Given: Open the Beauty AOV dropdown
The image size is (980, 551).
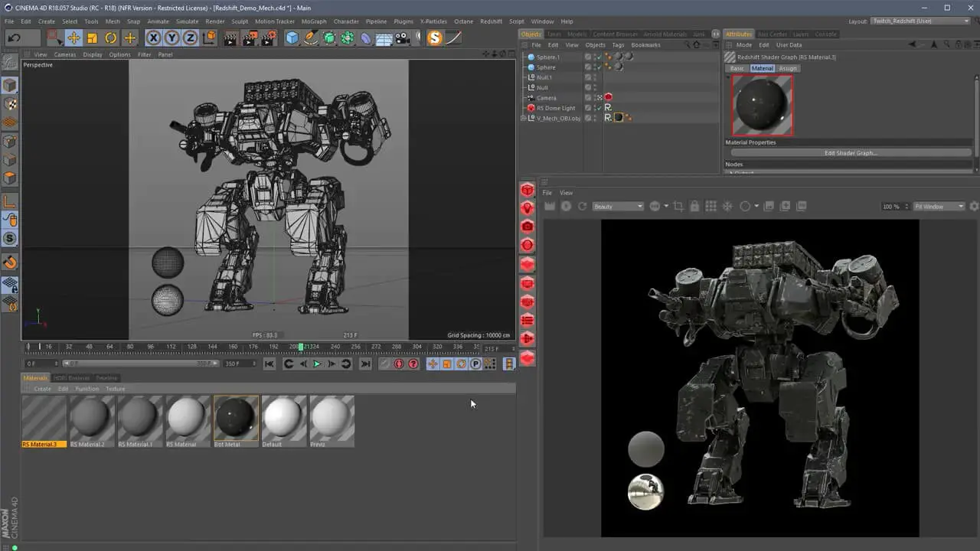Looking at the screenshot, I should (618, 207).
